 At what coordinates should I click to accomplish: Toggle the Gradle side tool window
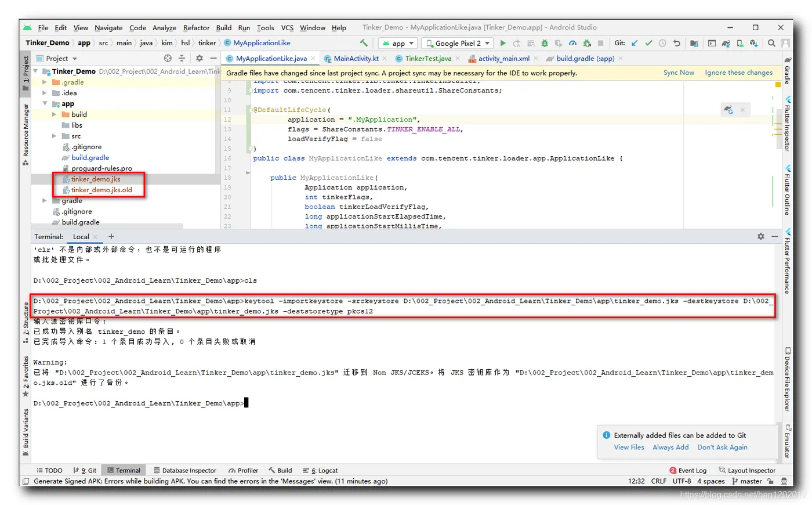click(x=787, y=71)
